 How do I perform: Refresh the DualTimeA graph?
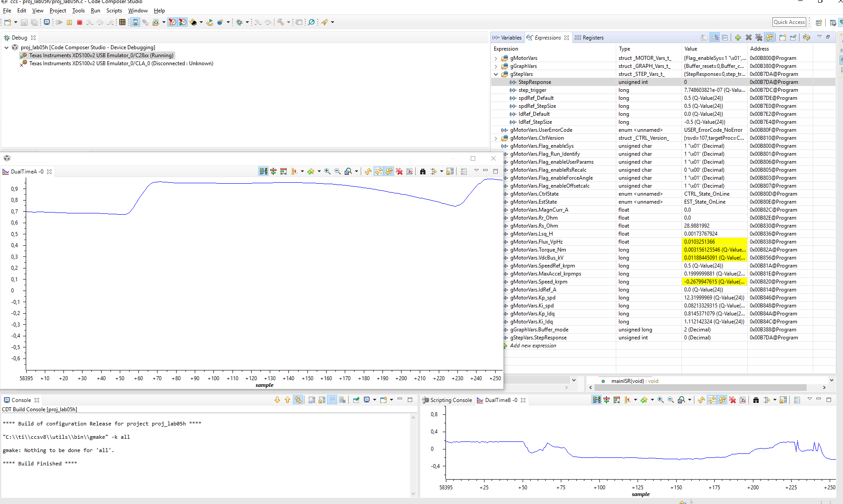click(x=368, y=171)
